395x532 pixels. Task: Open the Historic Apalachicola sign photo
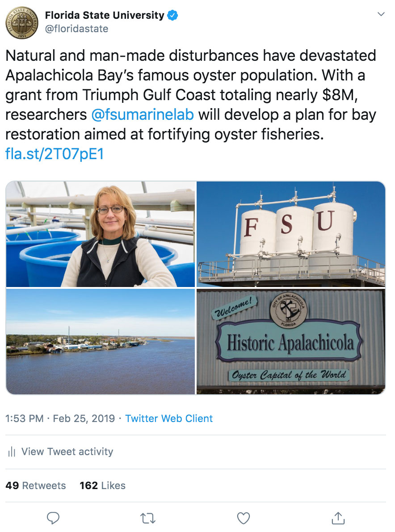[291, 341]
